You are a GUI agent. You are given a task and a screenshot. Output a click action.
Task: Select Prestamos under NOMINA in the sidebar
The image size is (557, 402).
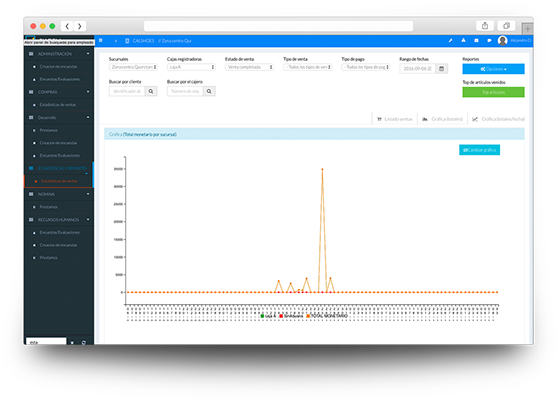49,207
